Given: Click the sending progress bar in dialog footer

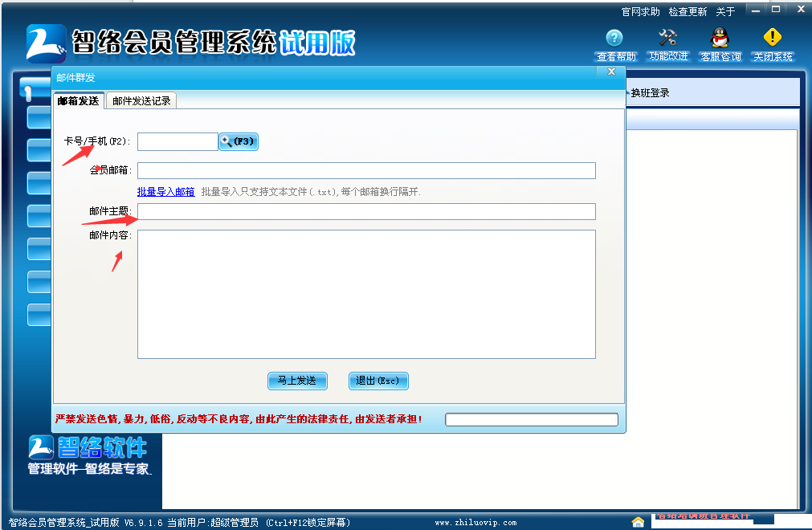Looking at the screenshot, I should tap(532, 419).
